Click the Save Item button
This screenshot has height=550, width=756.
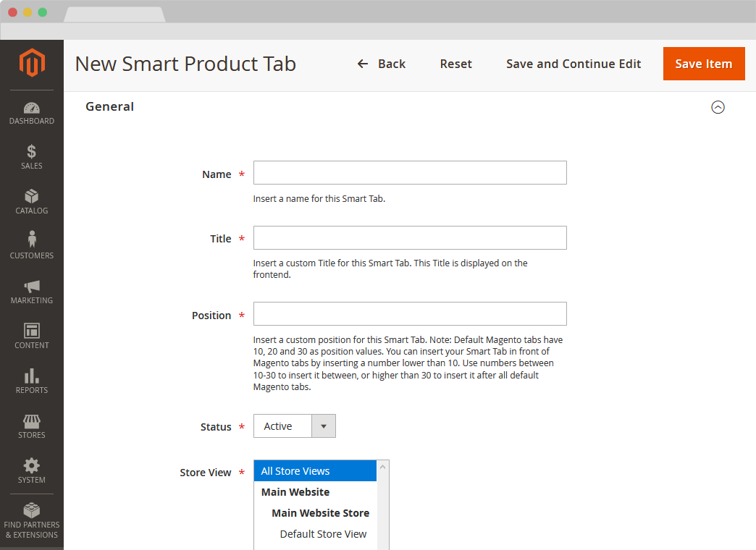[x=704, y=64]
